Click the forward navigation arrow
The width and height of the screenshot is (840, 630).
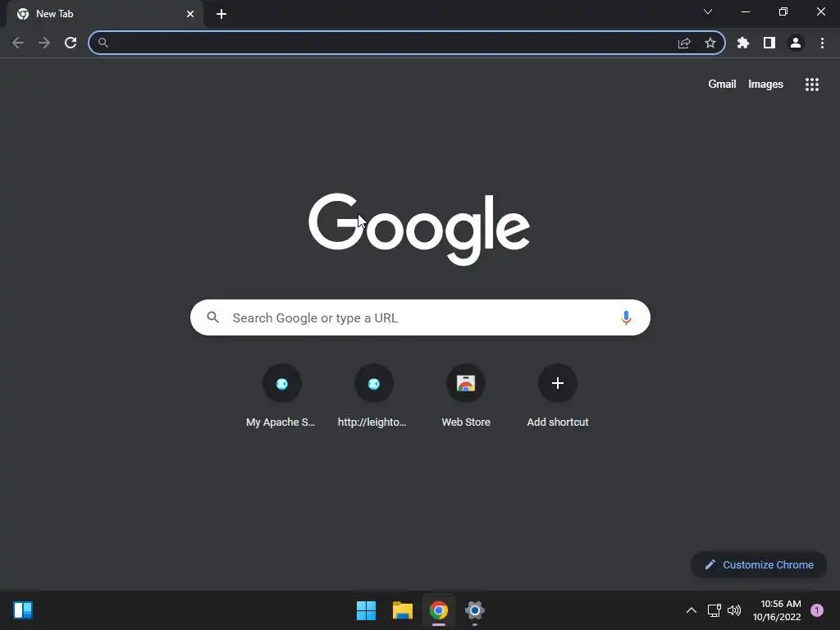44,43
